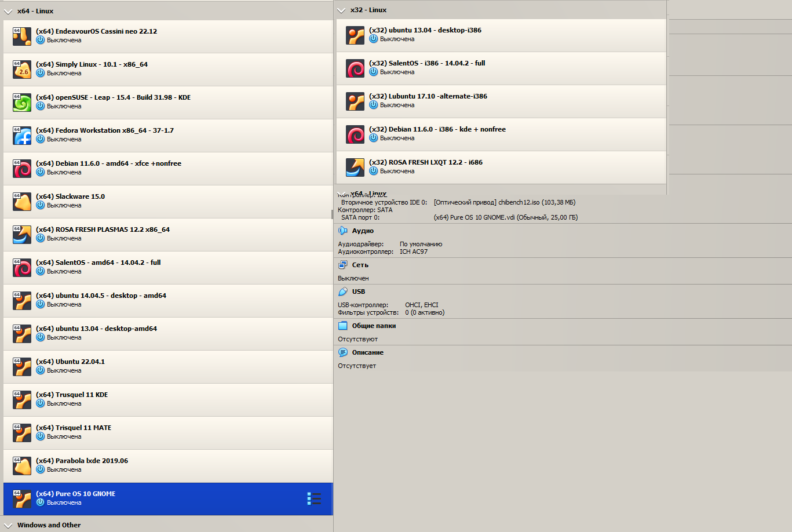The width and height of the screenshot is (792, 532).
Task: Click the Pure OS 10 GNOME.vdi disk entry
Action: coord(506,217)
